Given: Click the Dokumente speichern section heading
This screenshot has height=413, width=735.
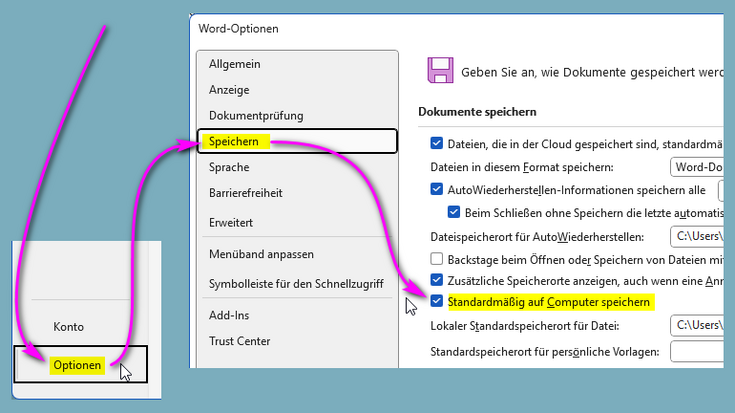Looking at the screenshot, I should tap(477, 112).
